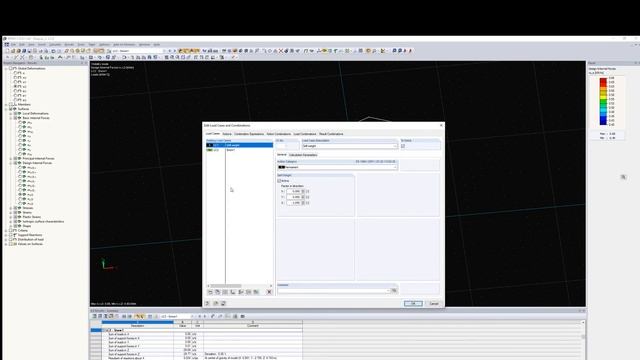Click the second icon under the load case list

(218, 292)
